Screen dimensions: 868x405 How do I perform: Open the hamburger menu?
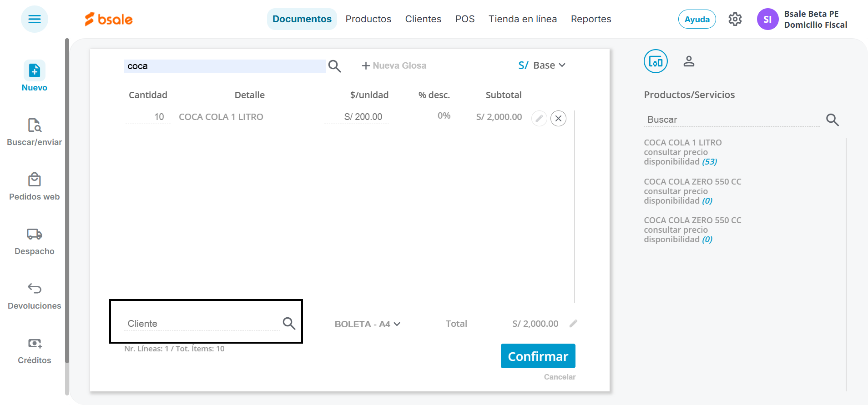35,19
